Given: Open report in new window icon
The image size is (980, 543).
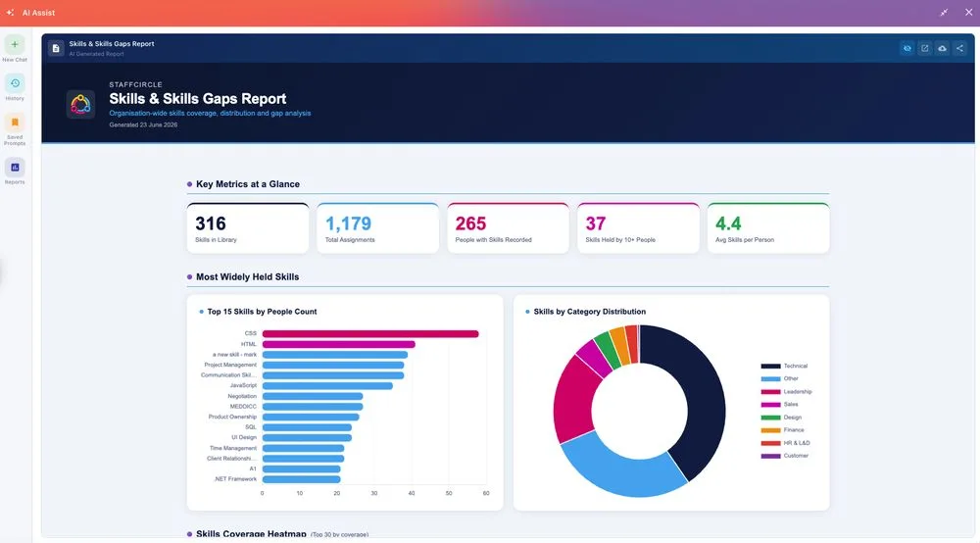Looking at the screenshot, I should (x=924, y=48).
